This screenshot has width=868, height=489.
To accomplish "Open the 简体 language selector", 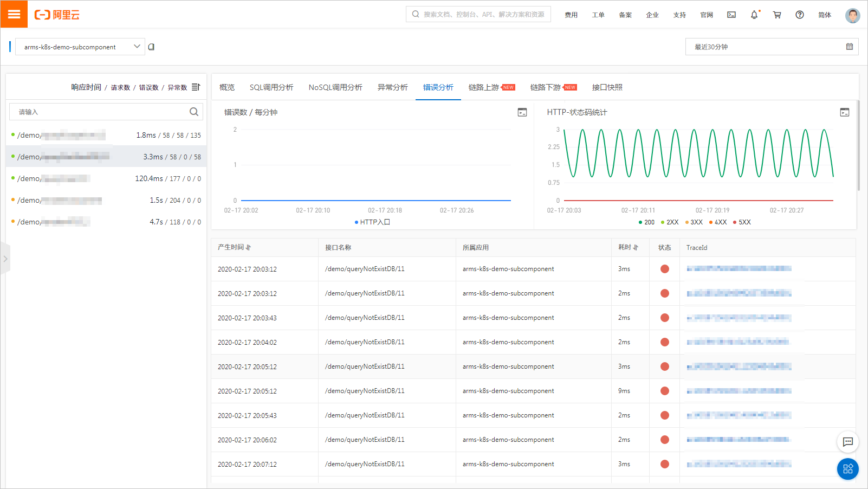I will (x=825, y=15).
